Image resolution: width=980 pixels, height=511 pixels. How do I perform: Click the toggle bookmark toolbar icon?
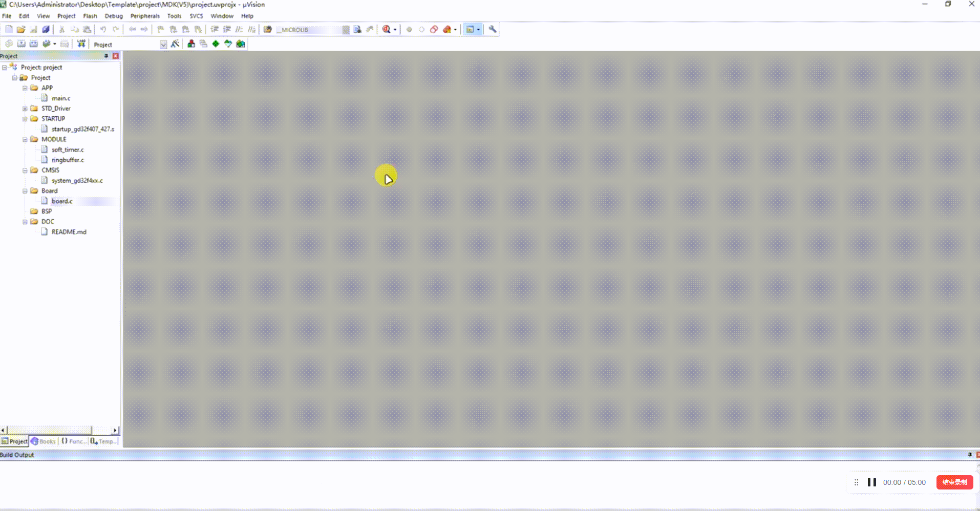pos(160,30)
